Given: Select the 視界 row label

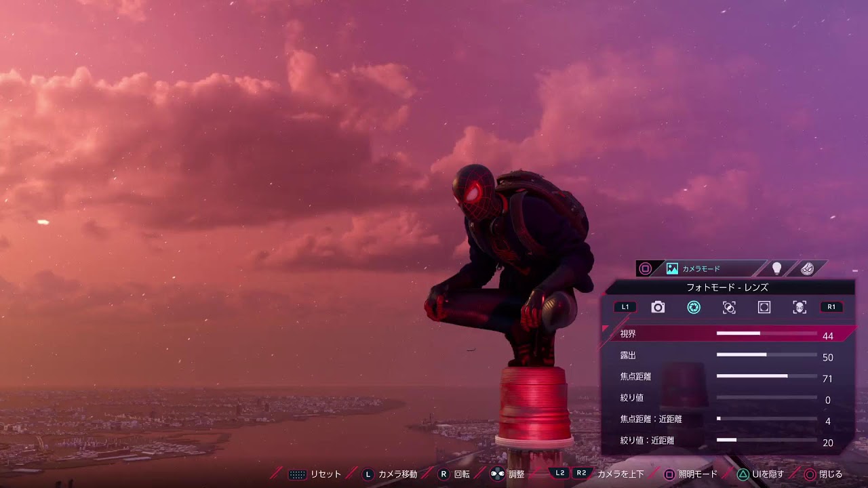Looking at the screenshot, I should pyautogui.click(x=628, y=334).
